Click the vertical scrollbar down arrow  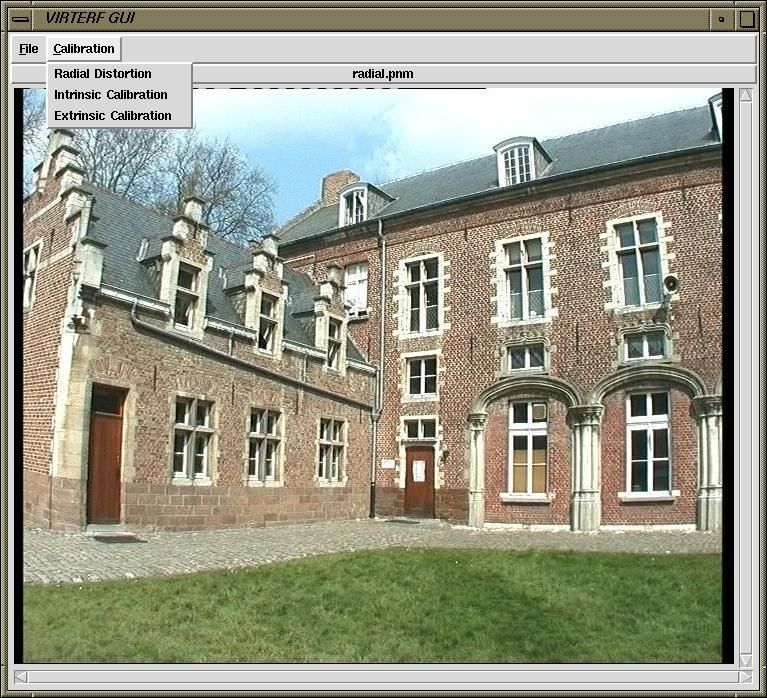[x=746, y=660]
